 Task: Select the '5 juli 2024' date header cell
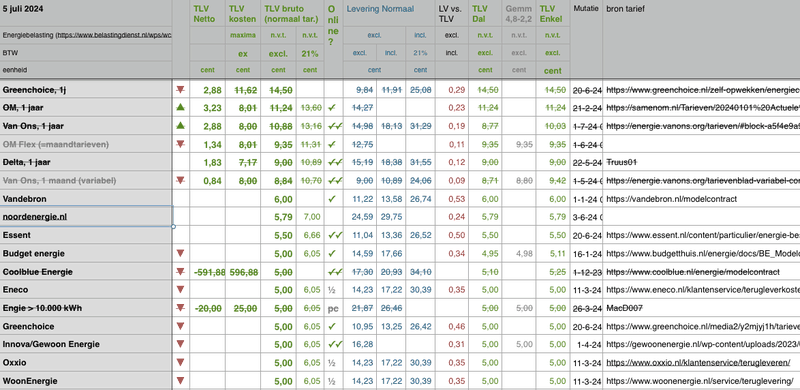[86, 13]
